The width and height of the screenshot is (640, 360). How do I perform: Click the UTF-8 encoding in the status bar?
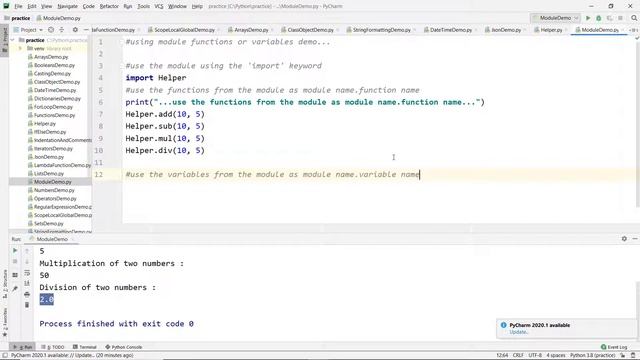[x=535, y=356]
